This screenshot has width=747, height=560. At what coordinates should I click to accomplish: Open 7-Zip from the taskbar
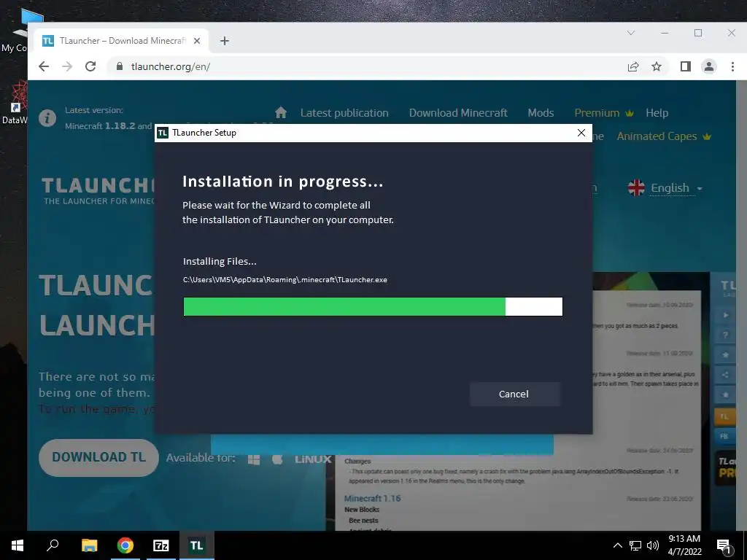tap(161, 545)
